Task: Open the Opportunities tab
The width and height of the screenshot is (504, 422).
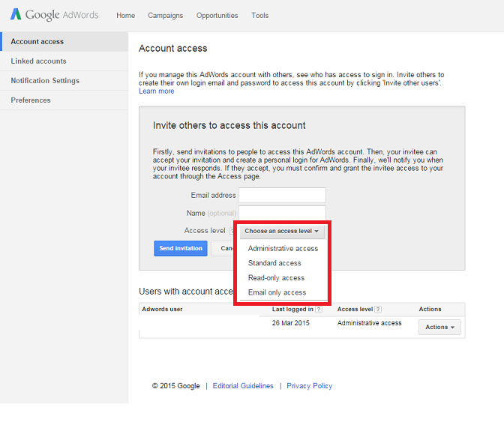Action: click(217, 16)
